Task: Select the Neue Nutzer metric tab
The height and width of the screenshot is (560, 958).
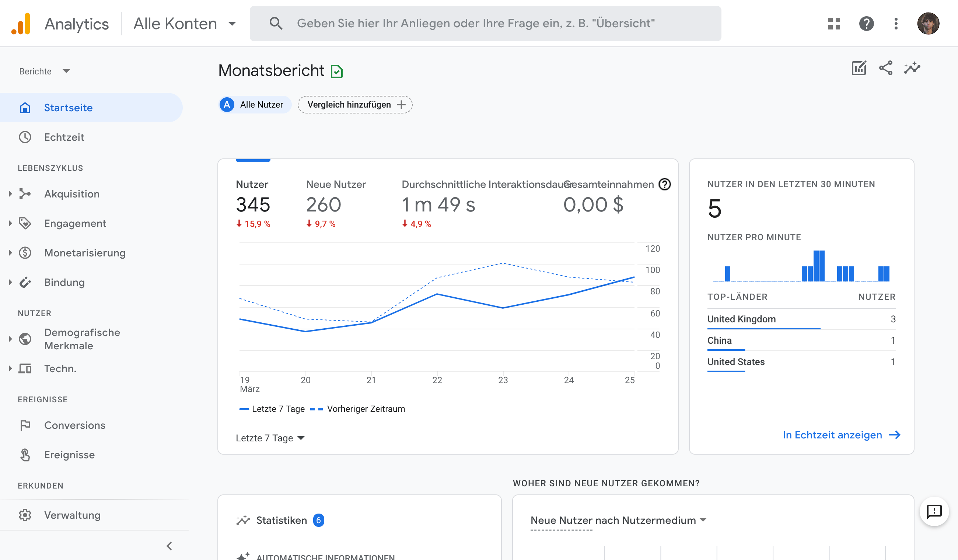Action: pos(336,203)
